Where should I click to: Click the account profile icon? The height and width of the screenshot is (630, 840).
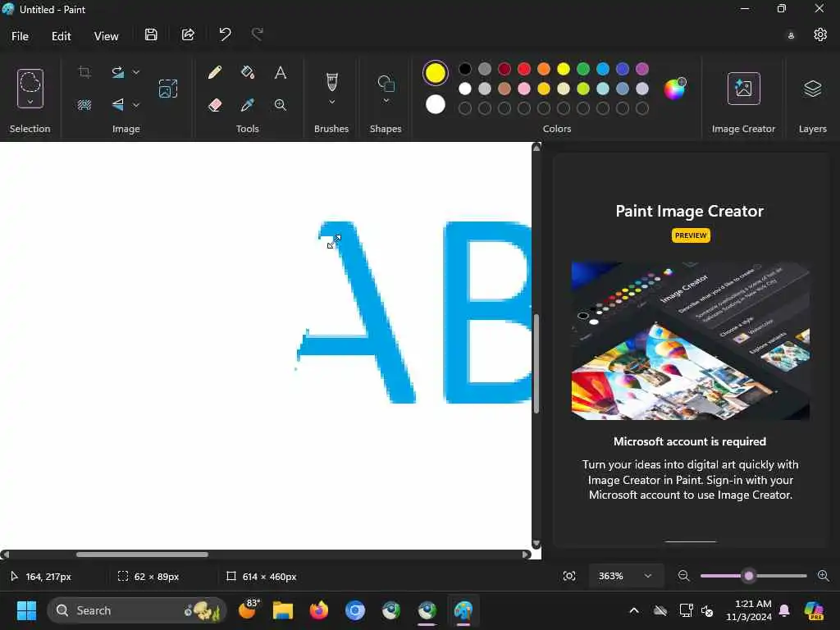(x=791, y=36)
